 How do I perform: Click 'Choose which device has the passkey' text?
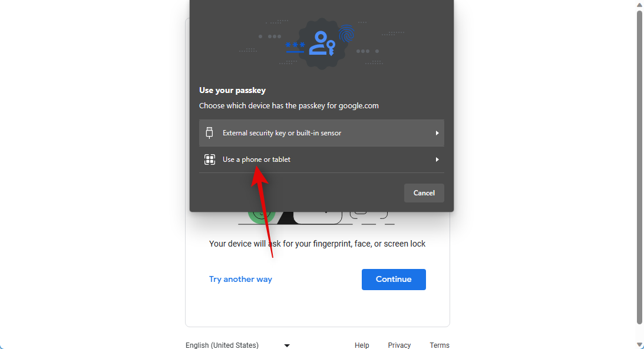point(289,106)
